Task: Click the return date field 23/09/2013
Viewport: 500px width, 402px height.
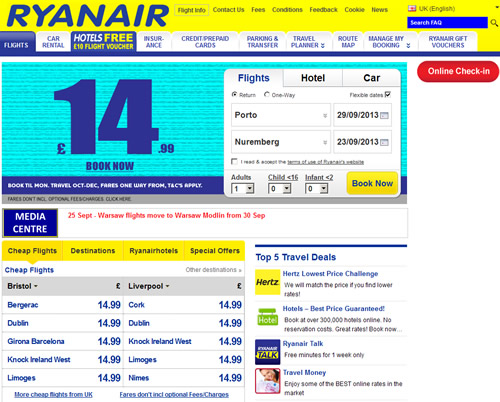Action: (x=362, y=142)
